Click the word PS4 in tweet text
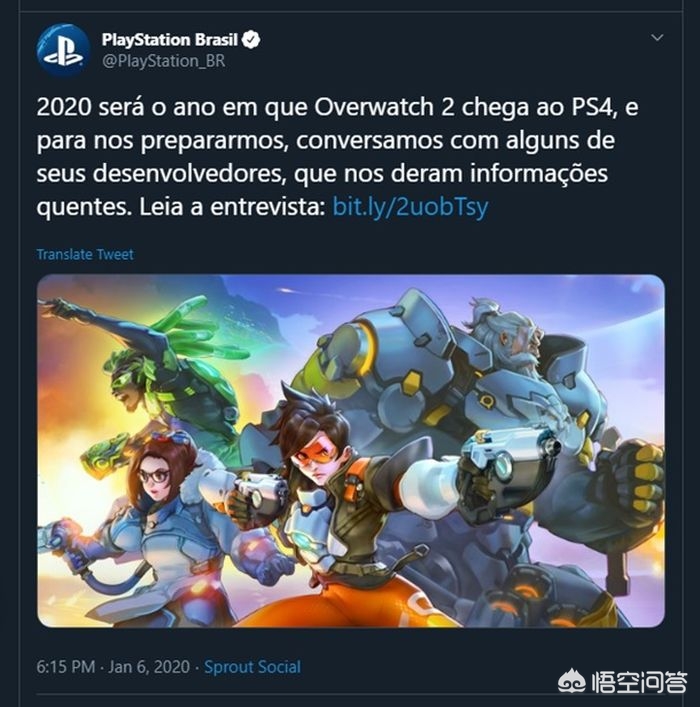 [x=594, y=107]
